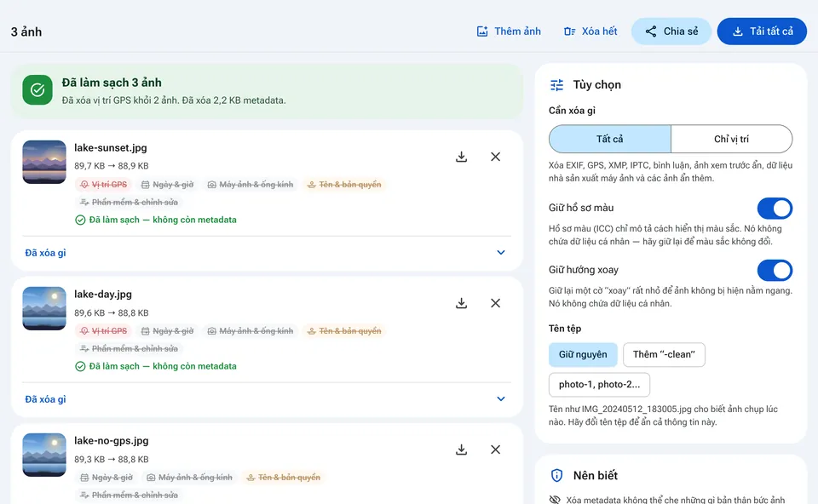The width and height of the screenshot is (818, 504).
Task: Toggle the Giữ hướng xoay switch
Action: tap(775, 270)
